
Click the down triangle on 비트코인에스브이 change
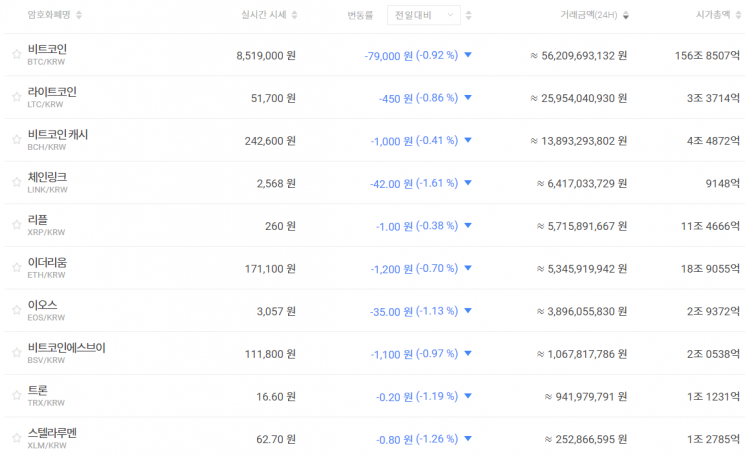pyautogui.click(x=468, y=353)
